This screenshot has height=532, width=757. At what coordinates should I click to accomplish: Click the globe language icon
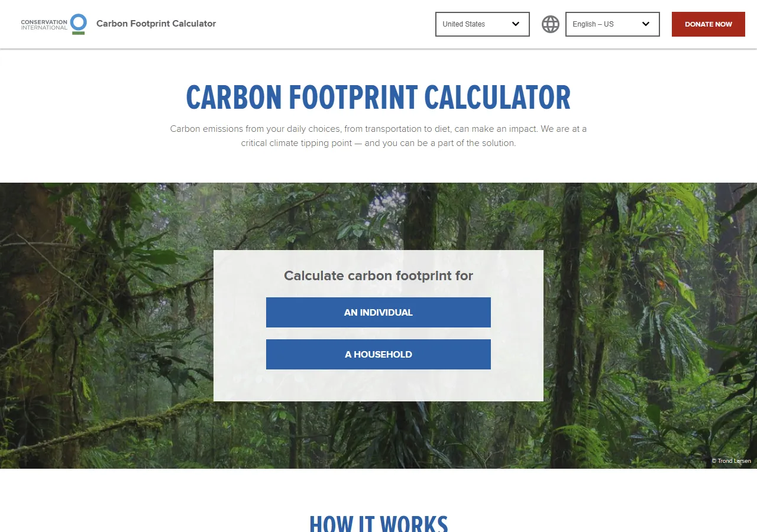(551, 24)
